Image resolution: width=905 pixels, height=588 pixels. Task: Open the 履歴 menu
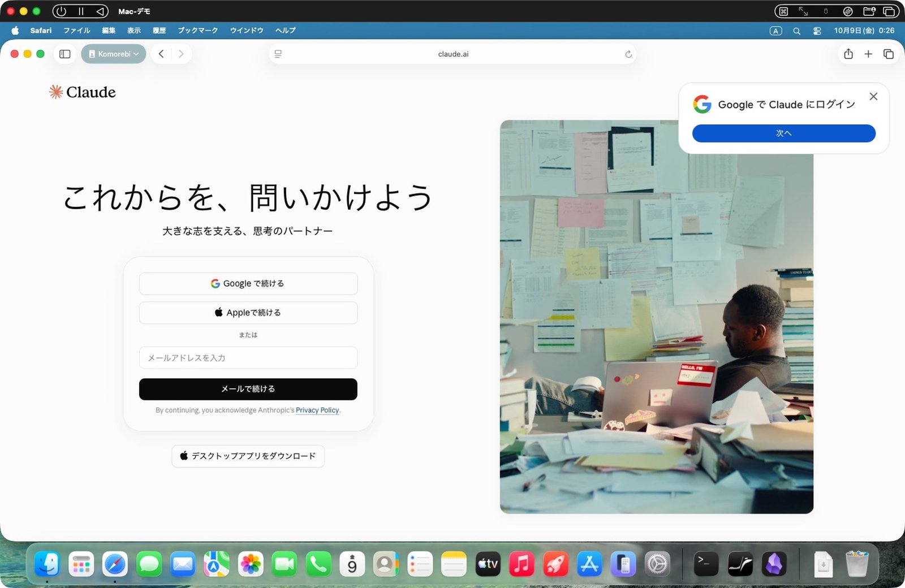point(159,31)
